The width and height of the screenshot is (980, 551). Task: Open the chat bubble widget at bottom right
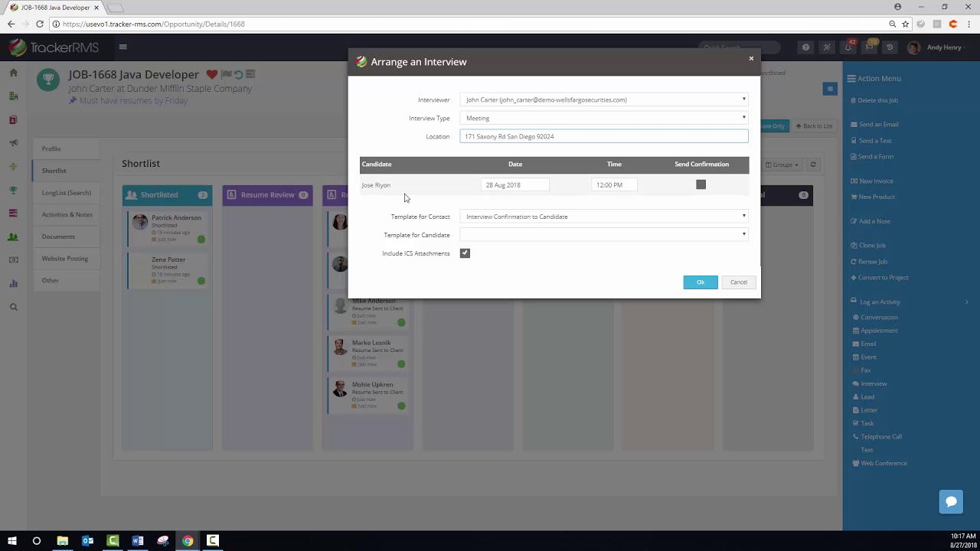click(x=951, y=501)
